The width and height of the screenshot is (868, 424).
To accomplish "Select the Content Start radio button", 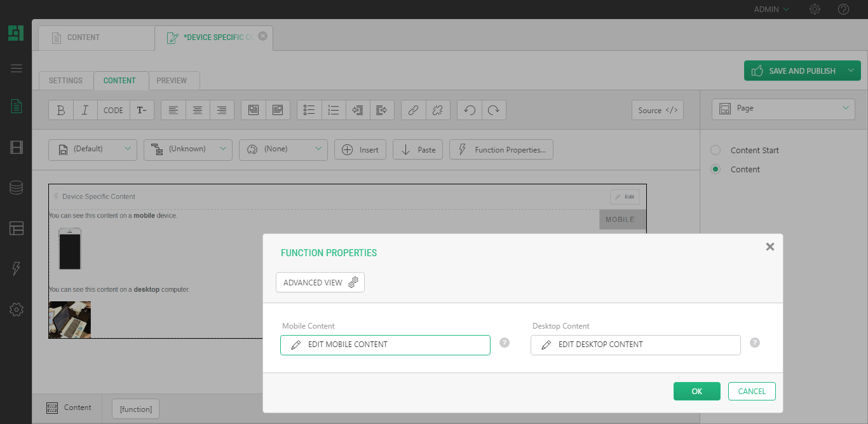I will 715,151.
